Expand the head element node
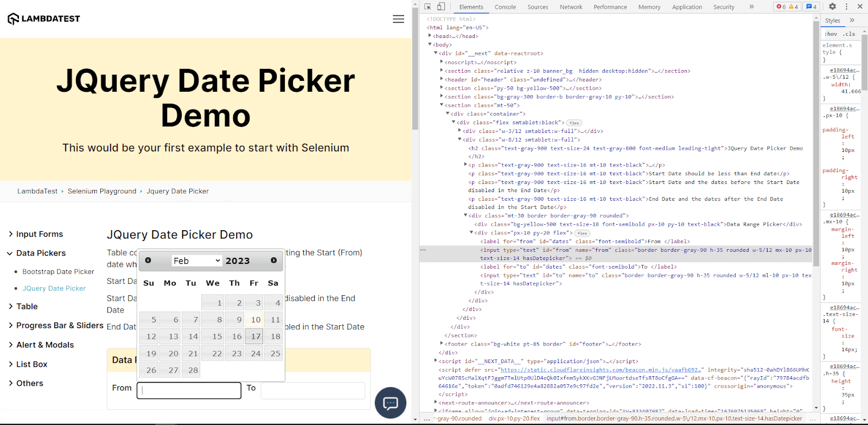 click(430, 36)
